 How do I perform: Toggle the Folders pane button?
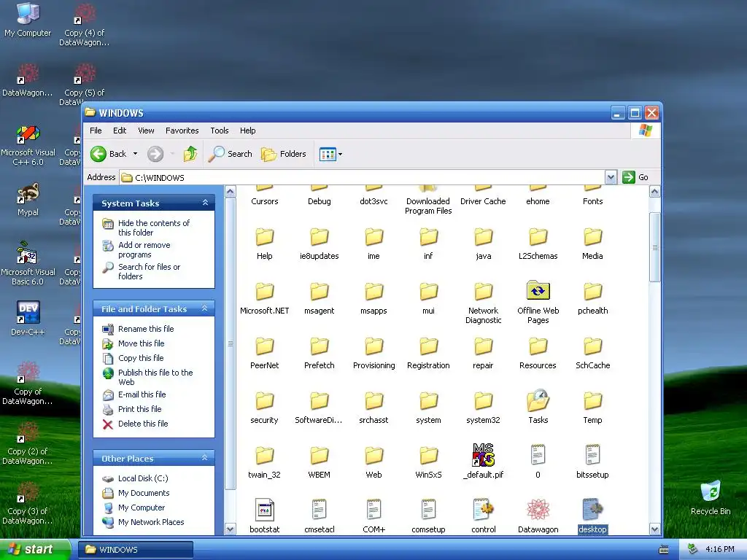pyautogui.click(x=284, y=154)
